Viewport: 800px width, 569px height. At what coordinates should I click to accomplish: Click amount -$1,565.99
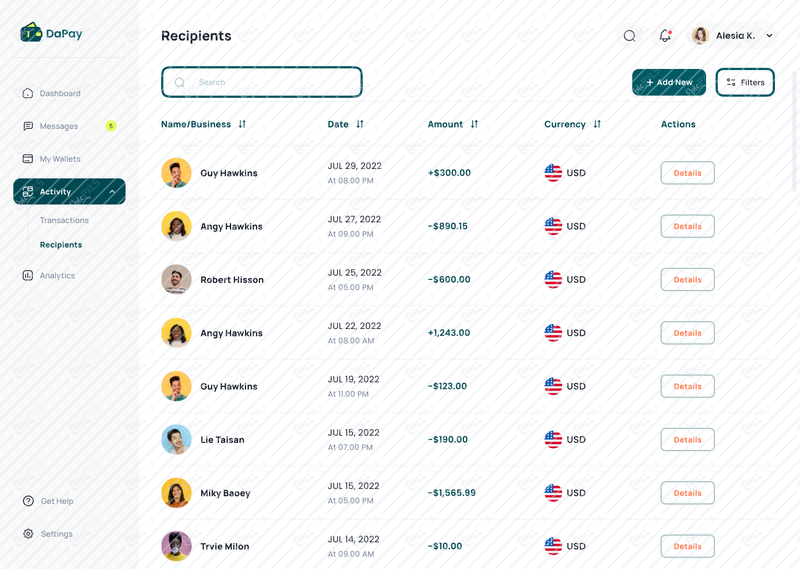click(452, 493)
